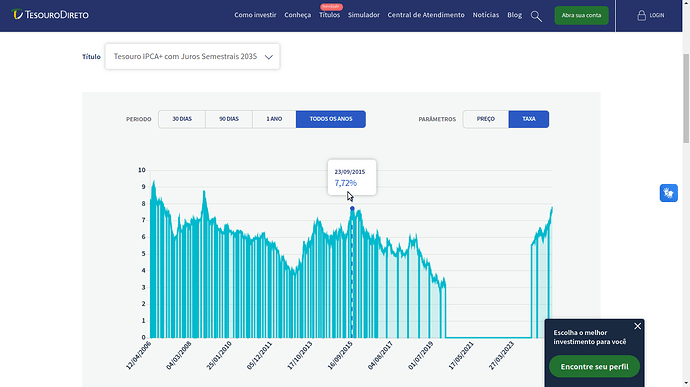Select the 30 DIAS period option
Viewport: 690px width, 387px height.
(182, 119)
